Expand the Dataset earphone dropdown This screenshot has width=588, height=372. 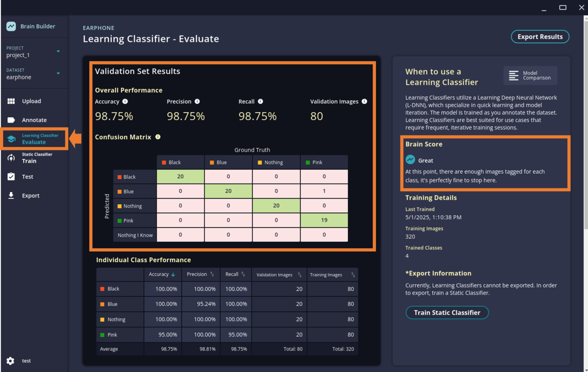(58, 74)
